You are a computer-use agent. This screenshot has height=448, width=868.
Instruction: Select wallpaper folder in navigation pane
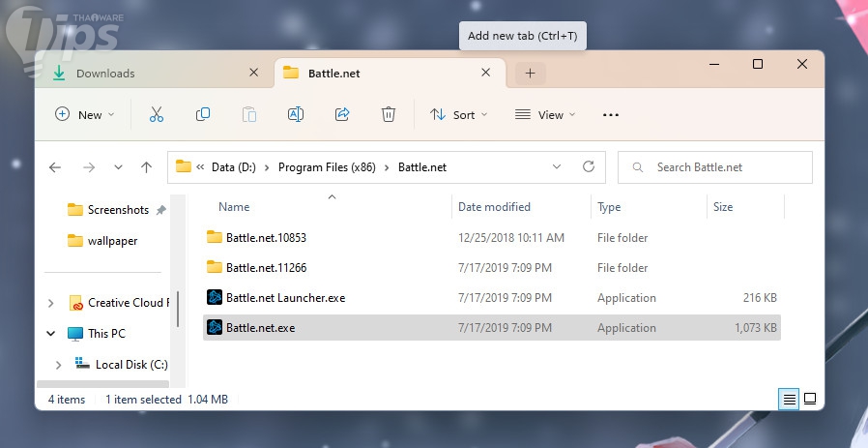point(112,241)
